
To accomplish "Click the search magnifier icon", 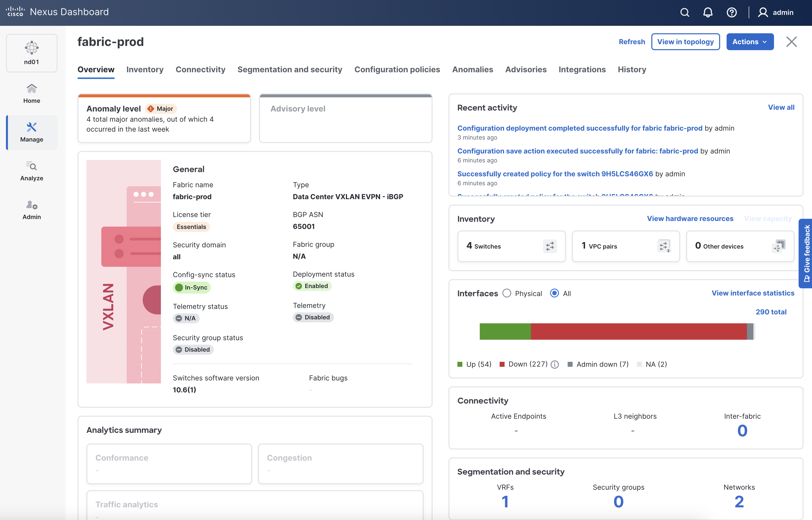I will pyautogui.click(x=684, y=12).
